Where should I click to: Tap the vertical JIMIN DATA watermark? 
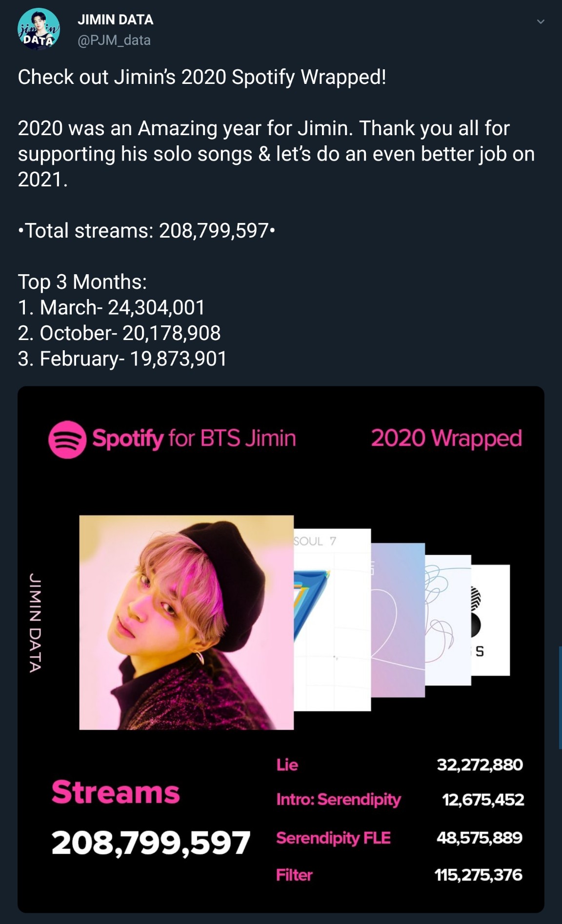pos(35,623)
